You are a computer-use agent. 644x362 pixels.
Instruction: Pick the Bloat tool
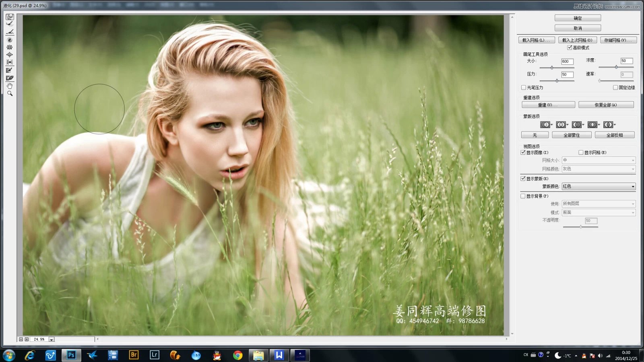pos(10,55)
